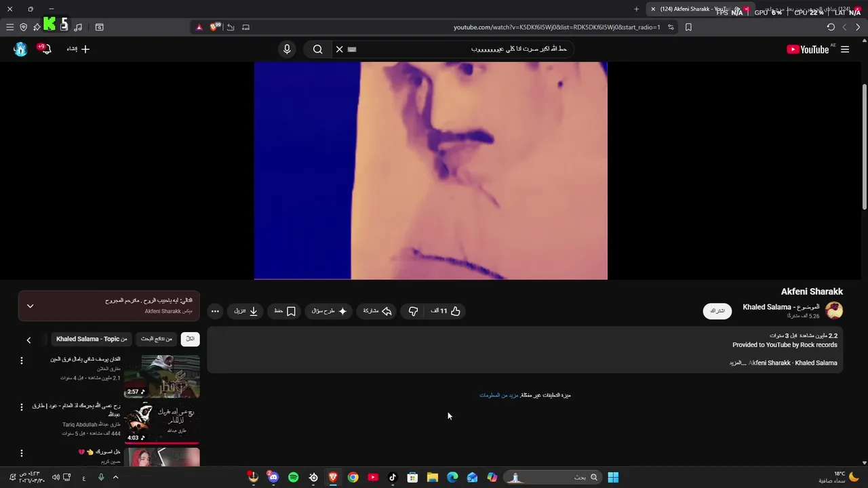Bookmark this page with the bookmark icon
Screen dimensions: 868x488
[688, 27]
